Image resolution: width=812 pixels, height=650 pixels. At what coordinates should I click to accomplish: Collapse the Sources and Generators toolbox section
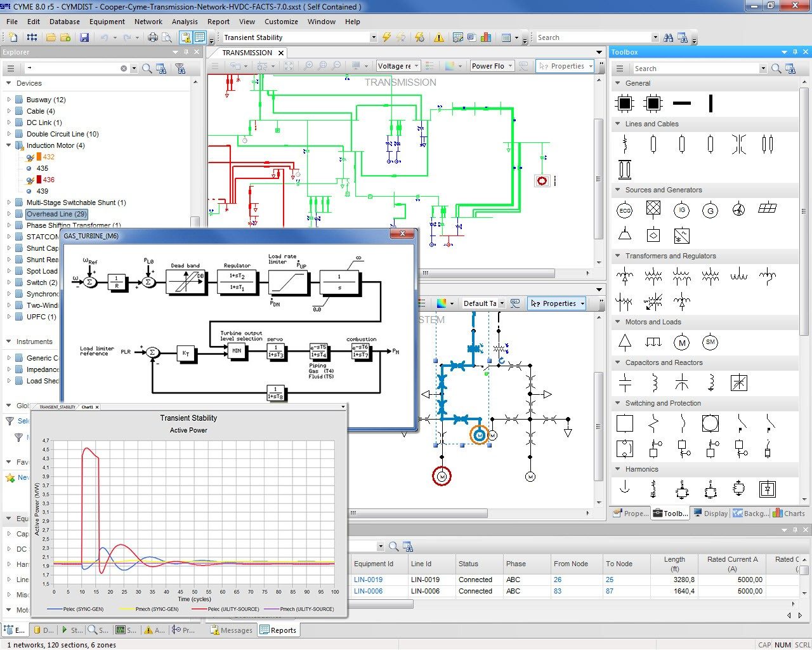618,190
